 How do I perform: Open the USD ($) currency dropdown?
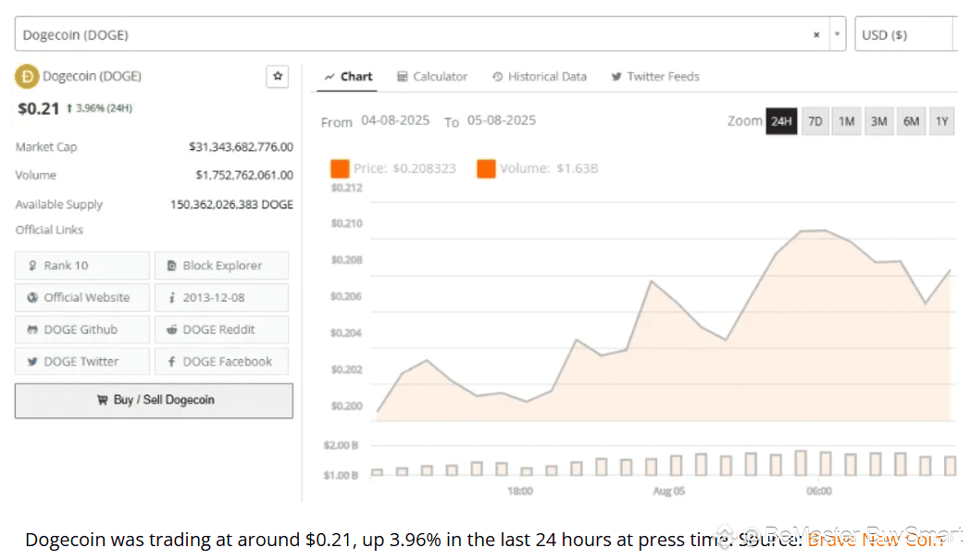pyautogui.click(x=905, y=34)
